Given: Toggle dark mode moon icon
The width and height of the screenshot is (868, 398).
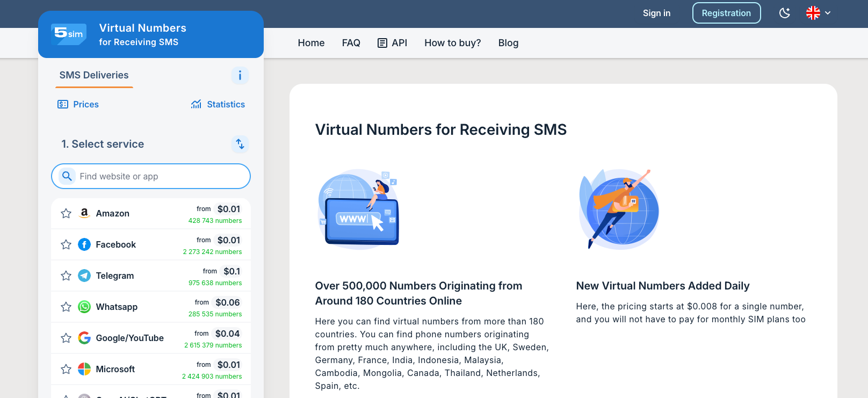Looking at the screenshot, I should pos(785,13).
